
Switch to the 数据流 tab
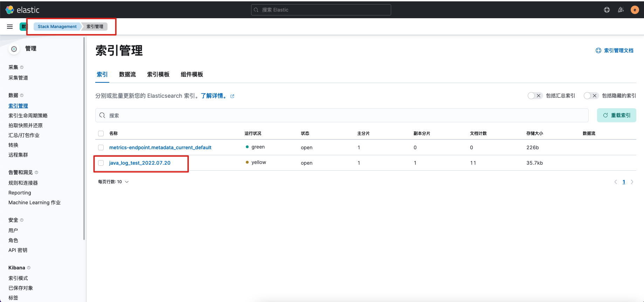point(127,74)
